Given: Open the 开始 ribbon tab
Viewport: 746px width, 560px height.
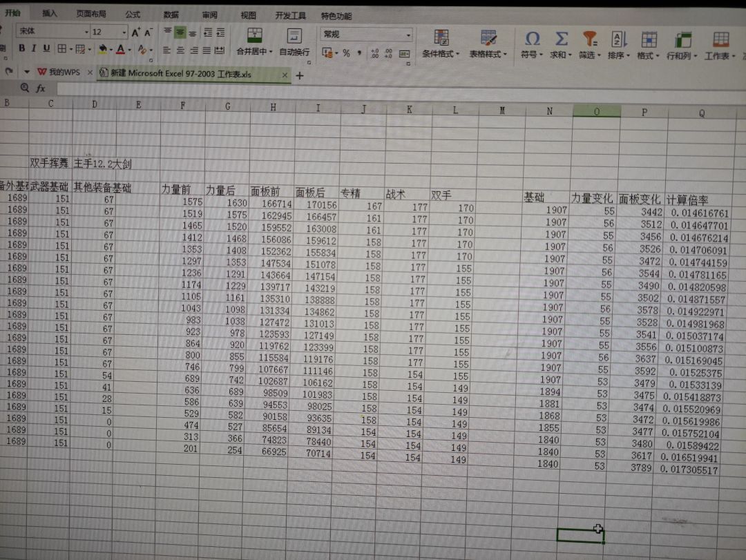Looking at the screenshot, I should pos(13,13).
